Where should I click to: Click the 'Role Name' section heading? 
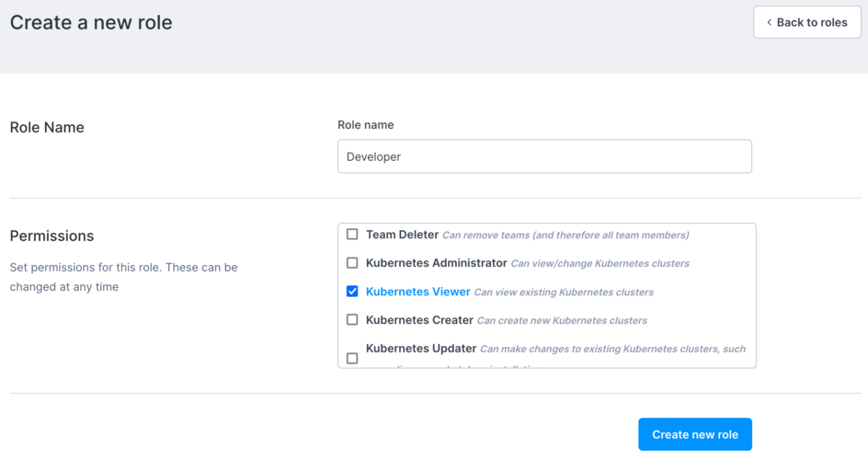[x=47, y=127]
